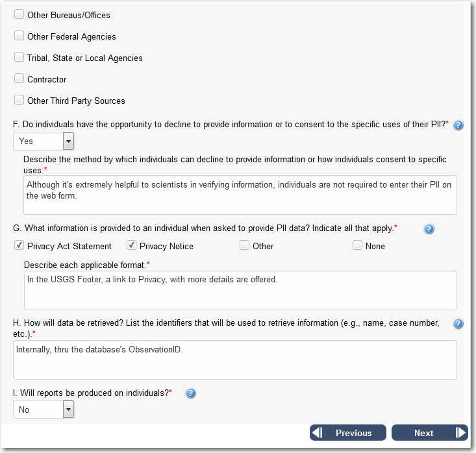Open help icon for question I
The image size is (476, 453).
(x=191, y=393)
